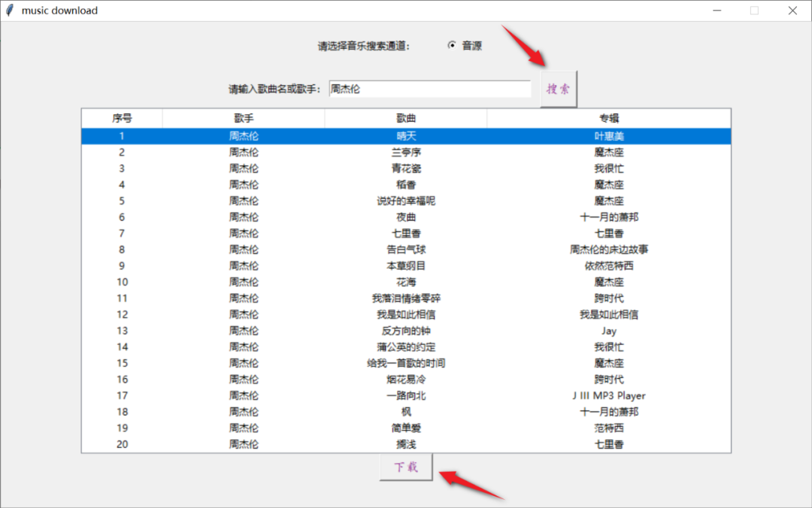Click the 序号 column header
This screenshot has width=812, height=508.
click(x=121, y=118)
